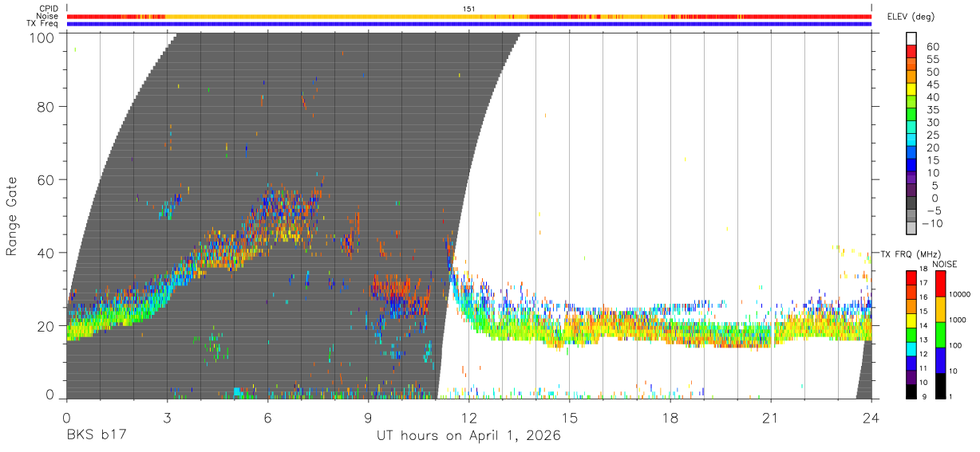Click the yellow swatch in NOISE colorbar
Screen dimensions: 980x452
940,309
